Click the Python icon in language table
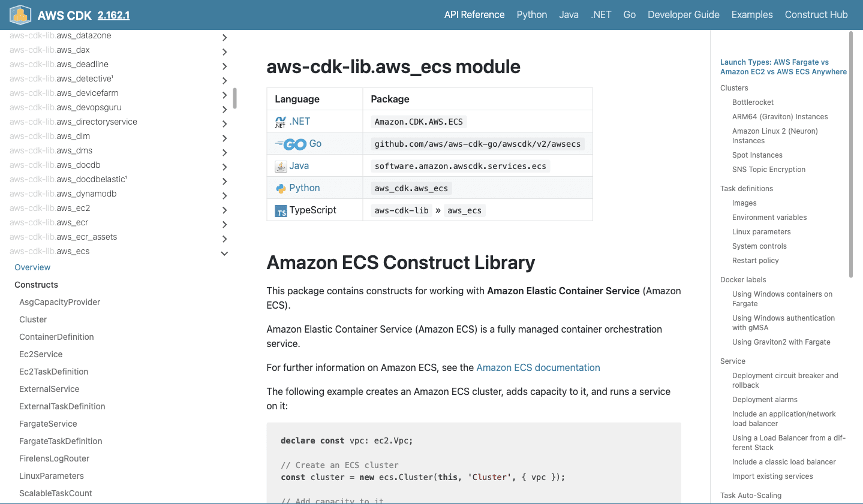 pos(281,188)
